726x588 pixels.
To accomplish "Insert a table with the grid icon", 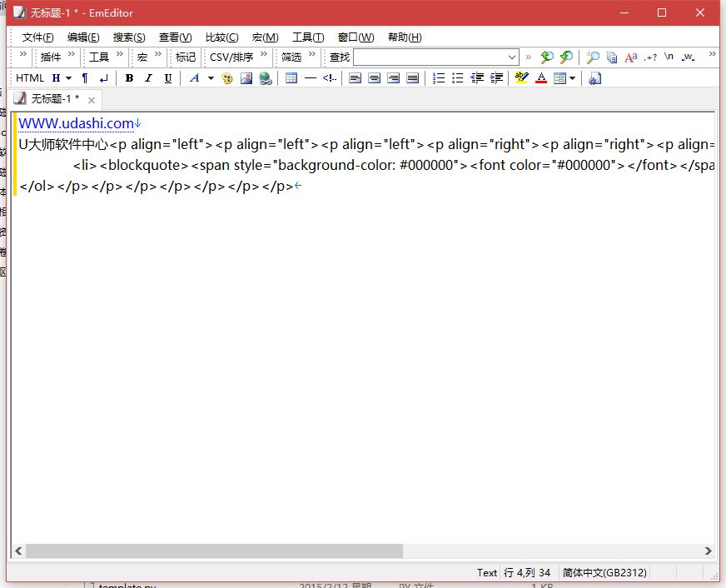I will [291, 78].
